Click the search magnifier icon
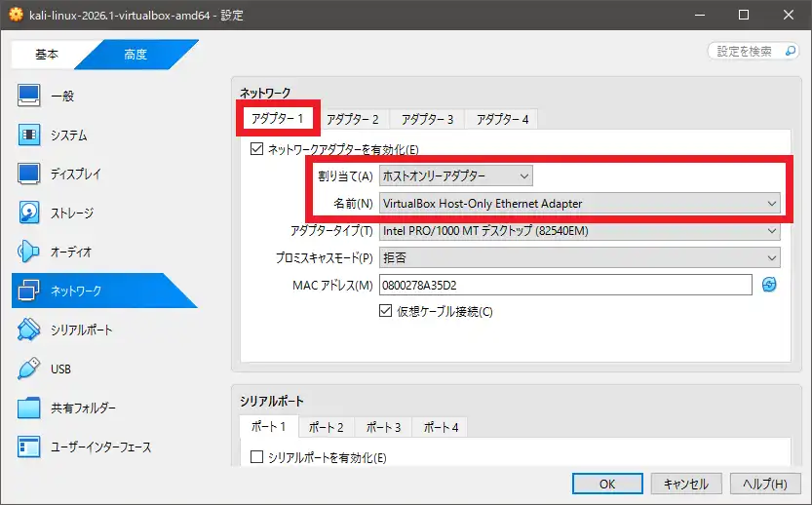812x505 pixels. (791, 51)
